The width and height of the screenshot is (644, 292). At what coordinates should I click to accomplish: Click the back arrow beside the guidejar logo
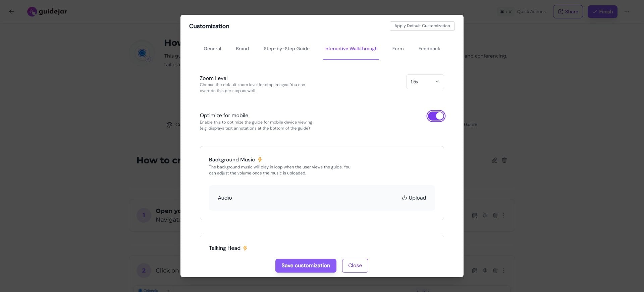pos(12,12)
